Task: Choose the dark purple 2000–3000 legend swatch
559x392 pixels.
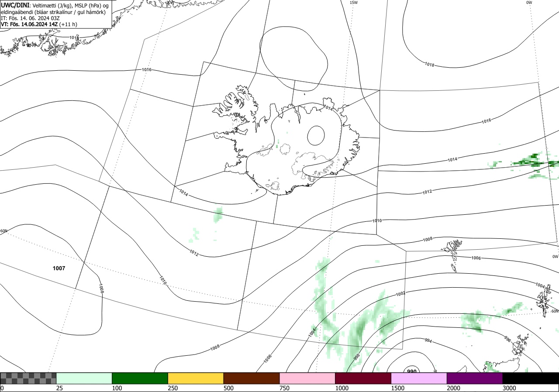Action: (475, 378)
